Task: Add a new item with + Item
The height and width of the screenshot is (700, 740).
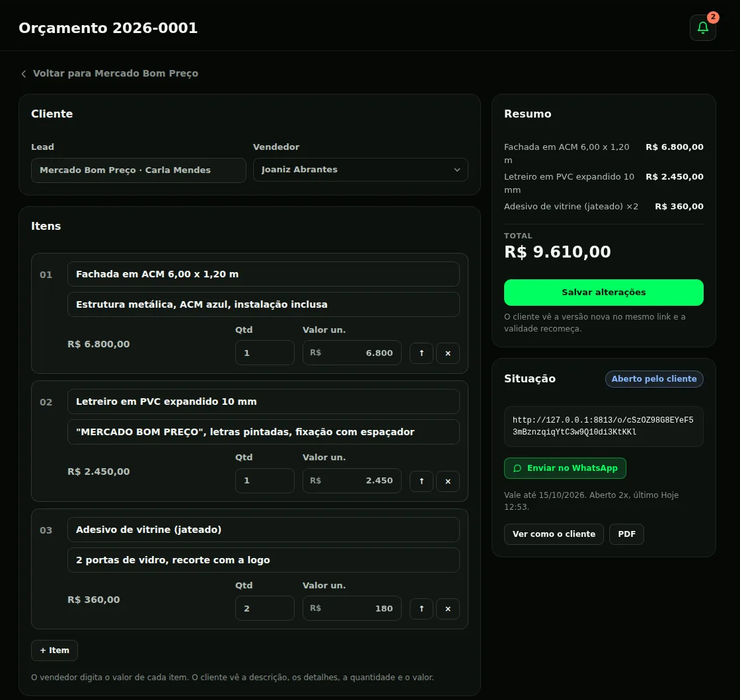Action: (x=54, y=650)
